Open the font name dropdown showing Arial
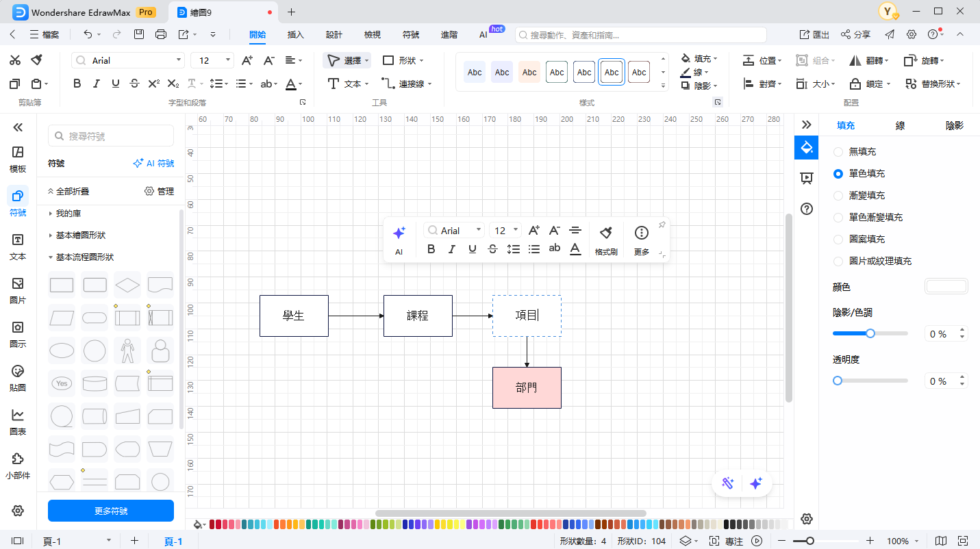 pyautogui.click(x=128, y=61)
